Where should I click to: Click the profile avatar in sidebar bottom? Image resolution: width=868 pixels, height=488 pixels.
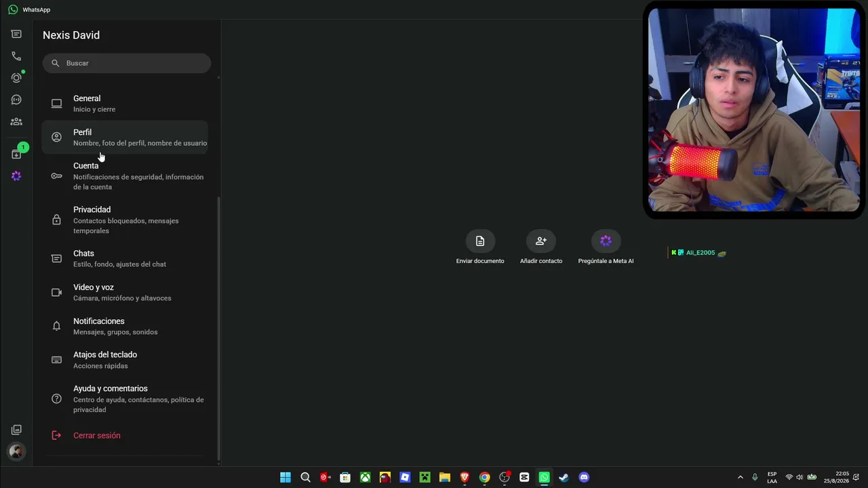pos(16,451)
